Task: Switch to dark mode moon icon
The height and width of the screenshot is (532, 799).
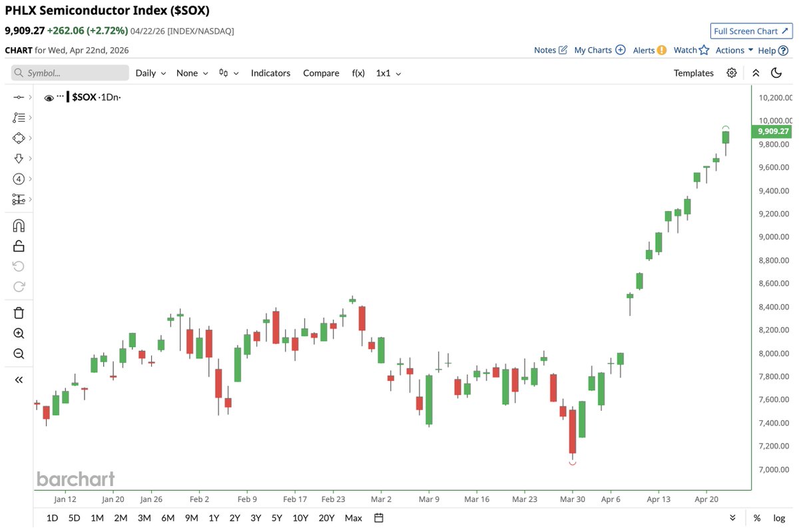Action: click(x=776, y=73)
